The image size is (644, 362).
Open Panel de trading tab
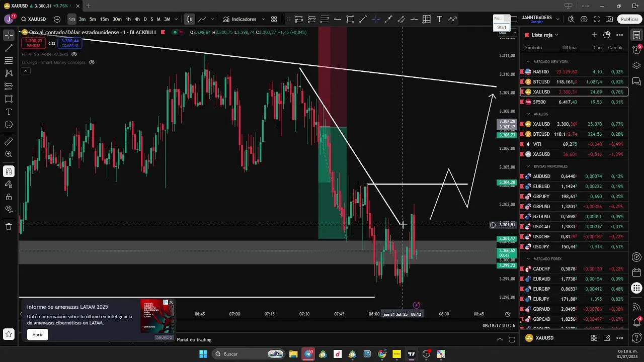click(x=194, y=340)
